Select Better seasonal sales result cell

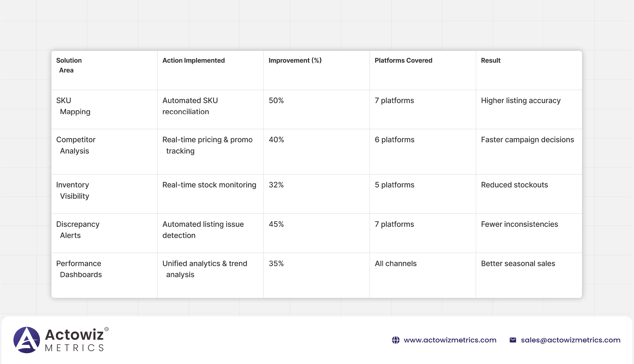pos(518,264)
